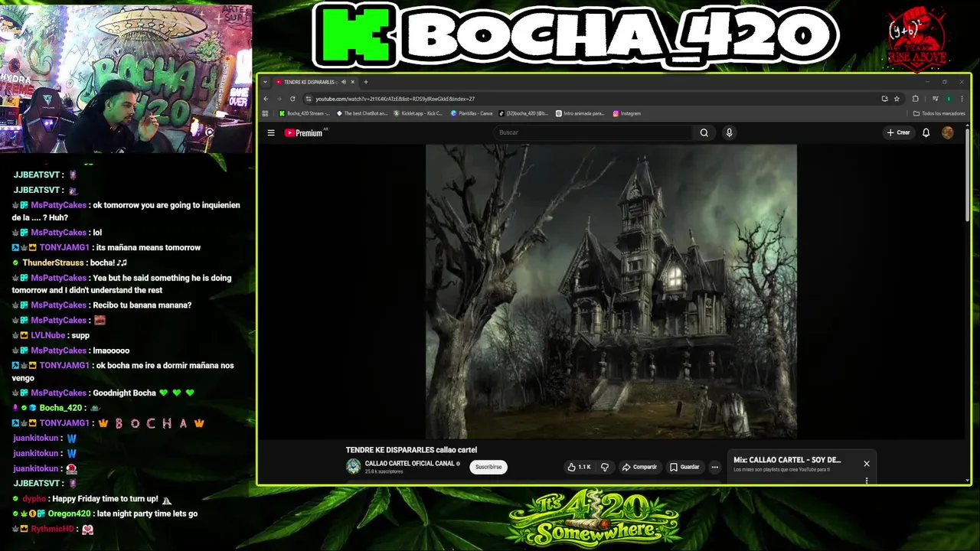
Task: Go to YouTube Premium home logo
Action: tap(305, 132)
